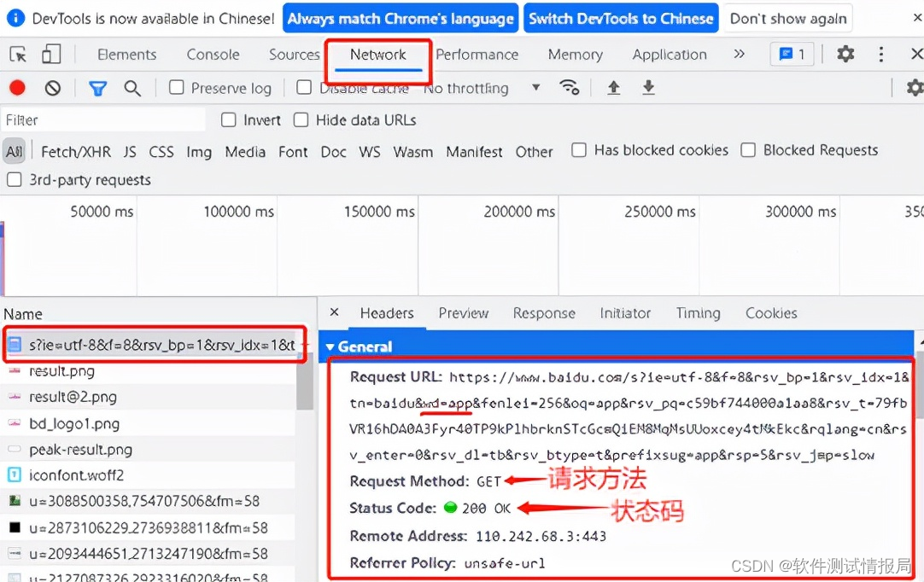Show more DevTools tabs chevron
Viewport: 924px width, 582px height.
[739, 55]
